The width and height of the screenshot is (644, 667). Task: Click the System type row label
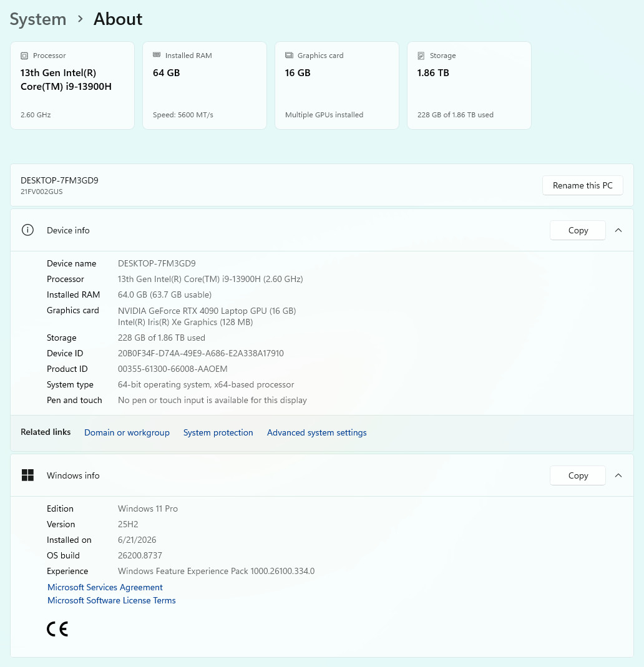(x=70, y=384)
